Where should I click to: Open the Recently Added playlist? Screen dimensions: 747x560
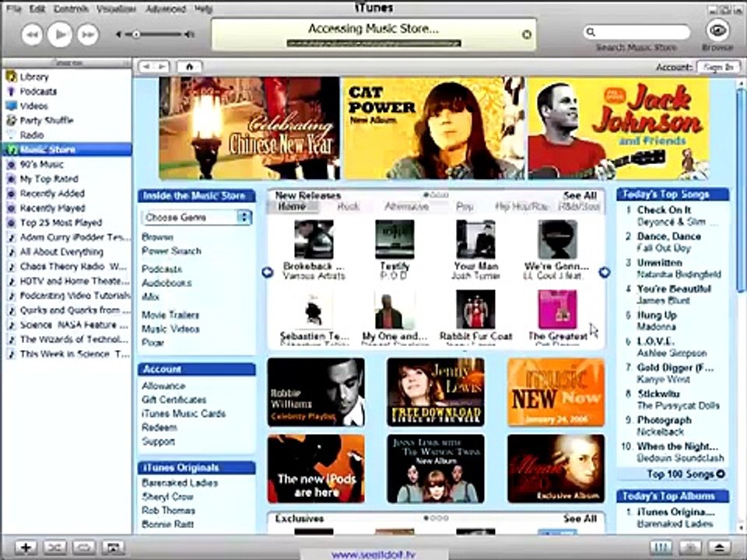(66, 194)
